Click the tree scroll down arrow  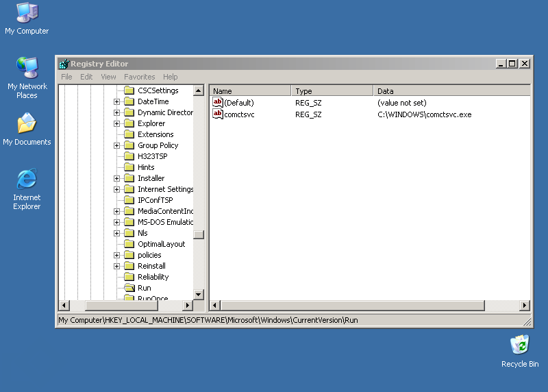click(x=199, y=295)
